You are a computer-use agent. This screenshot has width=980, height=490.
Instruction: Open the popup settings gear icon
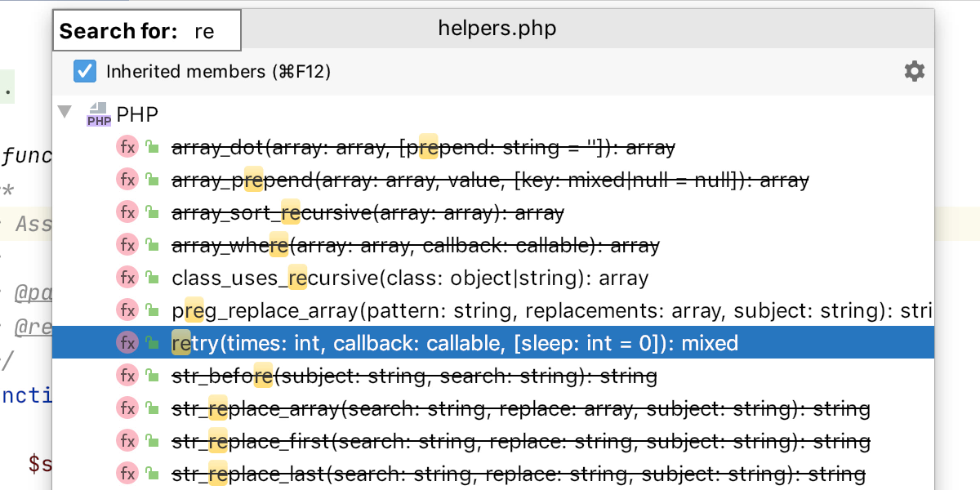915,71
